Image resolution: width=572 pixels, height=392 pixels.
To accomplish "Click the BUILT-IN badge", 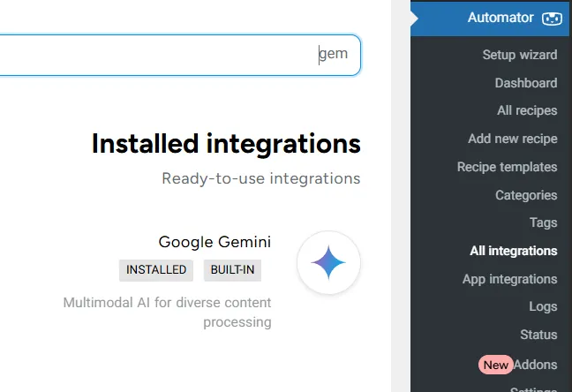I will 232,270.
